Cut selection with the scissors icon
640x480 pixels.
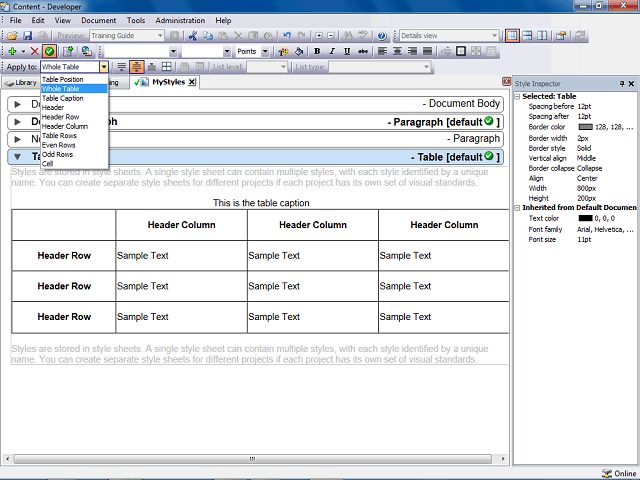point(193,36)
